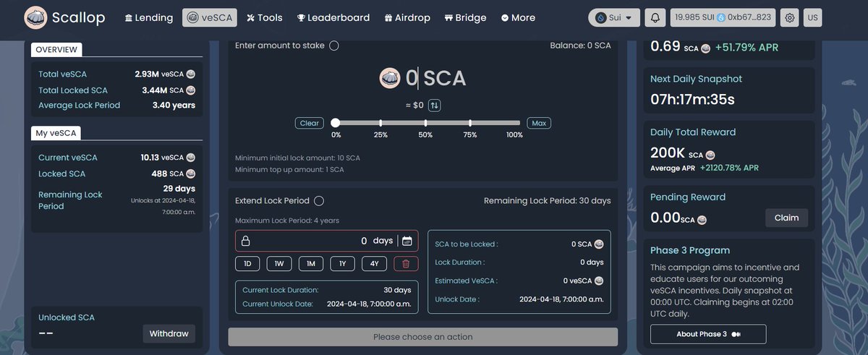Click the Remaining Lock Period: 30 days text

pos(547,200)
